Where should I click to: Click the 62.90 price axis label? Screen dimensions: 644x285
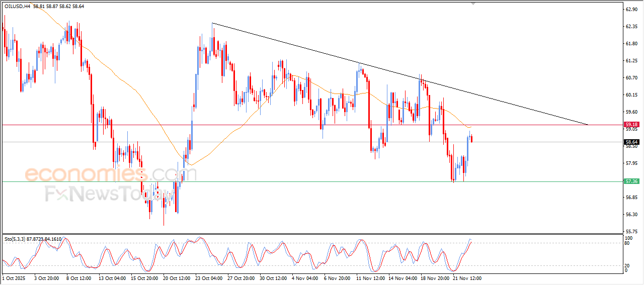631,9
